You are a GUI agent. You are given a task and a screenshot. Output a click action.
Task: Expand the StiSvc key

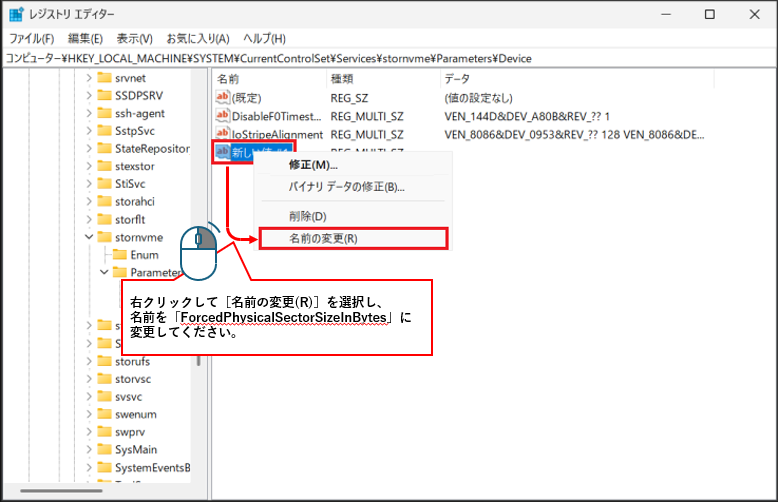(89, 184)
